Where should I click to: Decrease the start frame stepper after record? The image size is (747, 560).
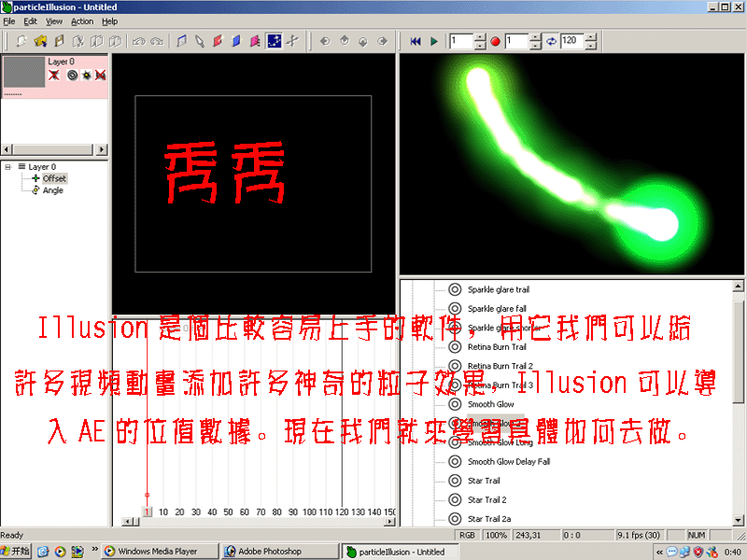(535, 46)
